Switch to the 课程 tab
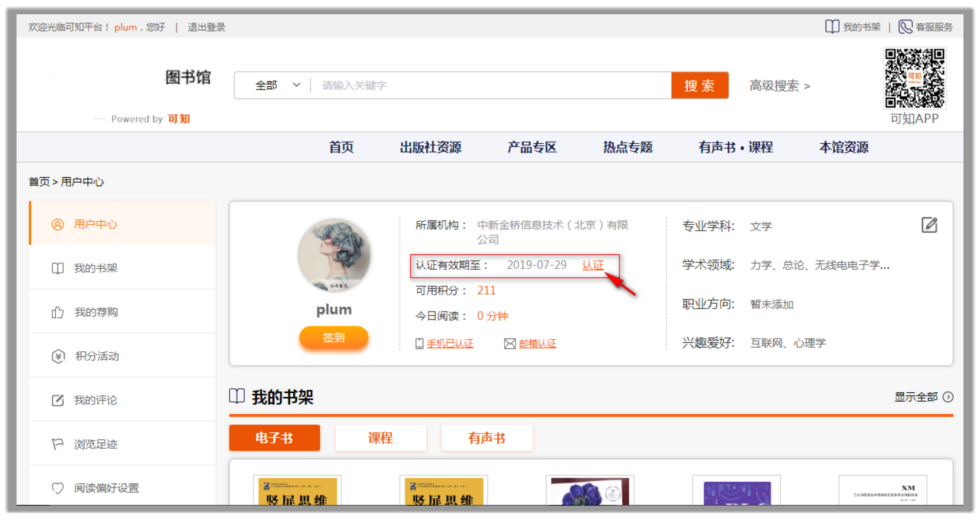Viewport: 980px width, 520px height. (x=380, y=438)
